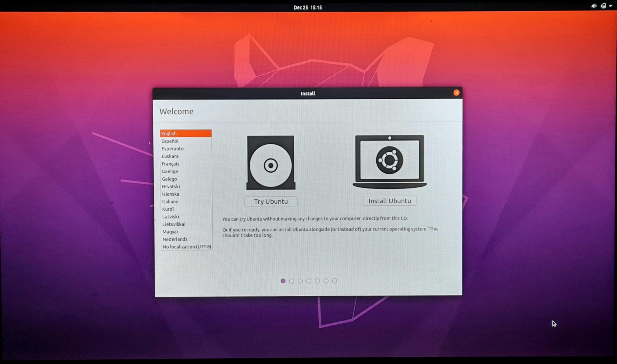Choose Français as the language
The width and height of the screenshot is (617, 364).
pos(170,164)
